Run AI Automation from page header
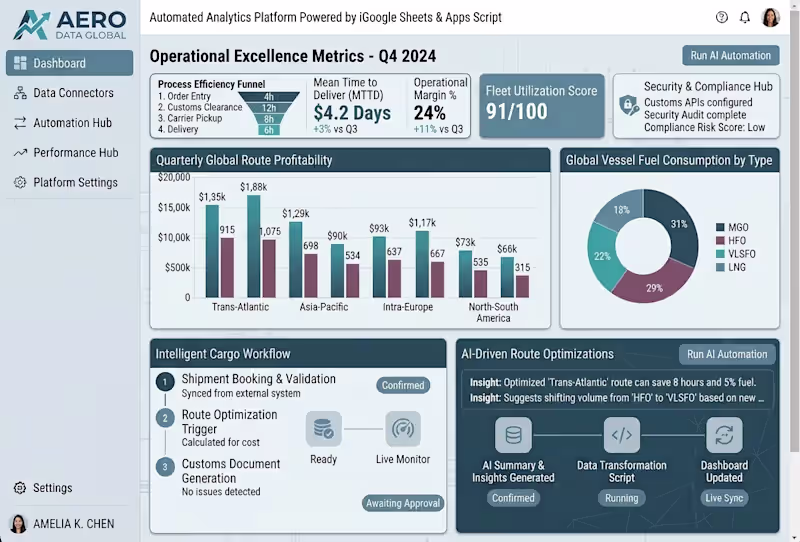This screenshot has height=542, width=800. 731,55
